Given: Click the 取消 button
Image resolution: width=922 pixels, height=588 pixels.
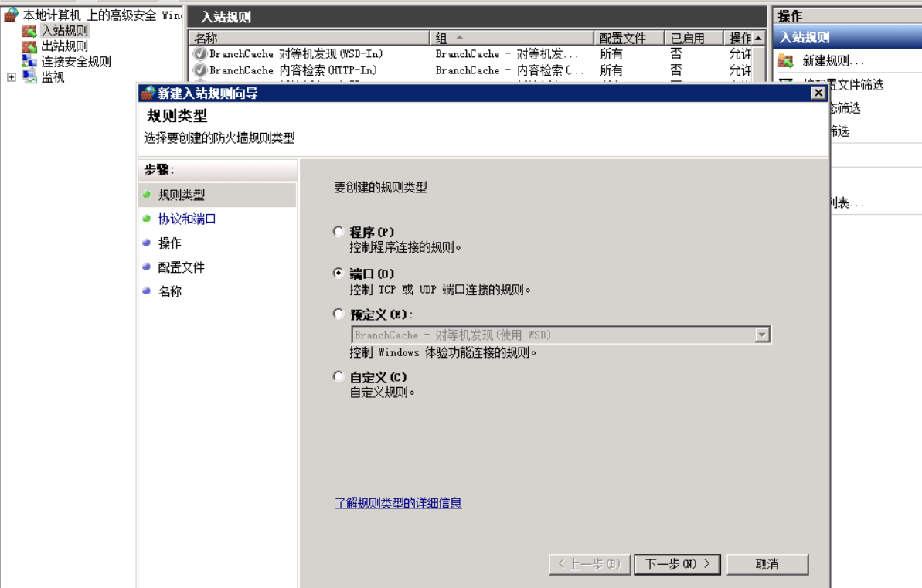Looking at the screenshot, I should click(767, 564).
